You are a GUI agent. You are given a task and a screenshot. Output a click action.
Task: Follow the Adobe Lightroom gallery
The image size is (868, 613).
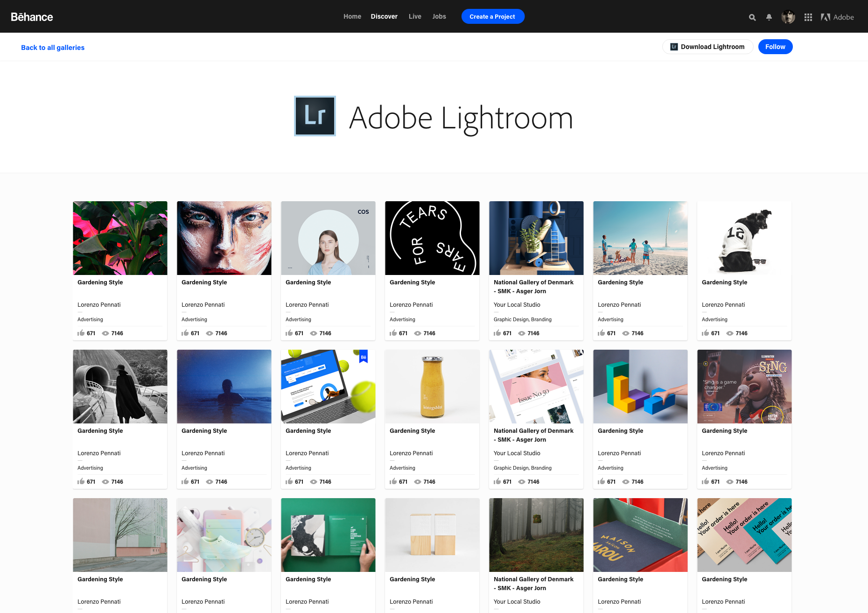[x=775, y=47]
